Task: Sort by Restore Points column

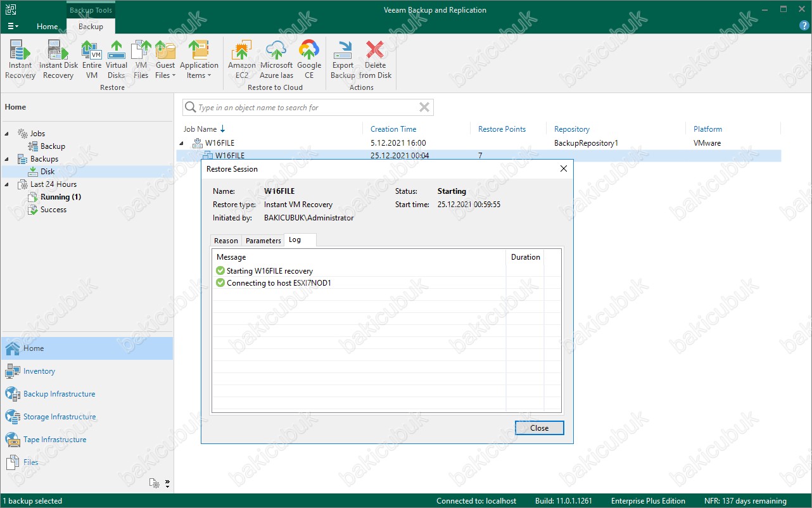Action: pyautogui.click(x=502, y=129)
